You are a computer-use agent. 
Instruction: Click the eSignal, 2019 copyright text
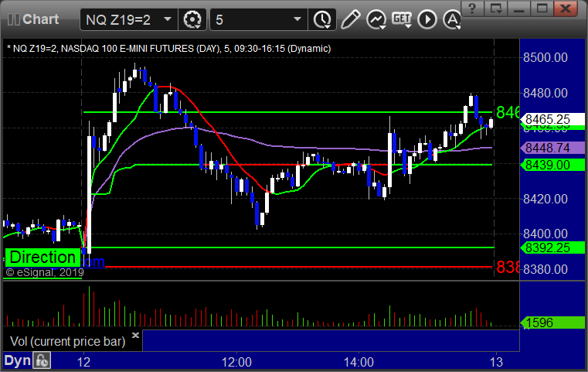click(x=45, y=272)
